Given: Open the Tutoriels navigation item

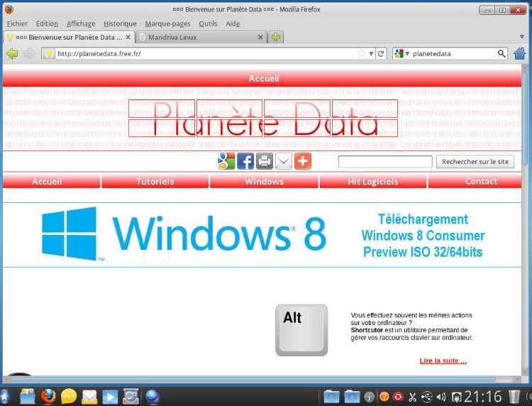Looking at the screenshot, I should pyautogui.click(x=155, y=181).
